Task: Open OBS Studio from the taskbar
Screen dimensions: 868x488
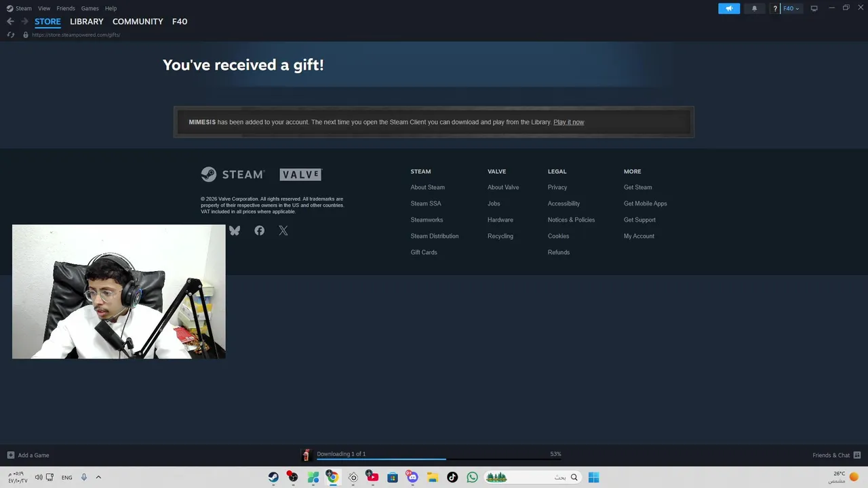Action: coord(293,477)
